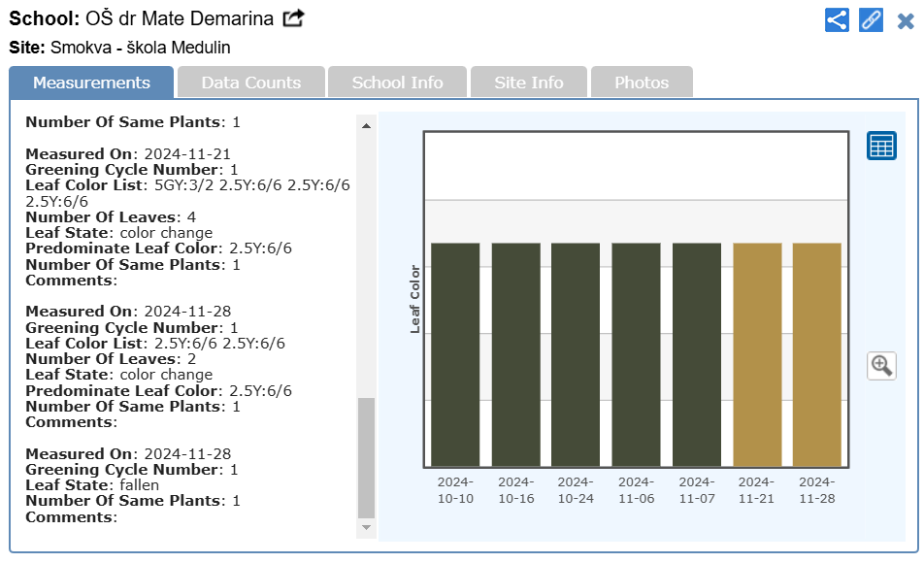Screen dimensions: 924x563
Task: Click the 2024-11-06 chart bar
Action: point(637,354)
